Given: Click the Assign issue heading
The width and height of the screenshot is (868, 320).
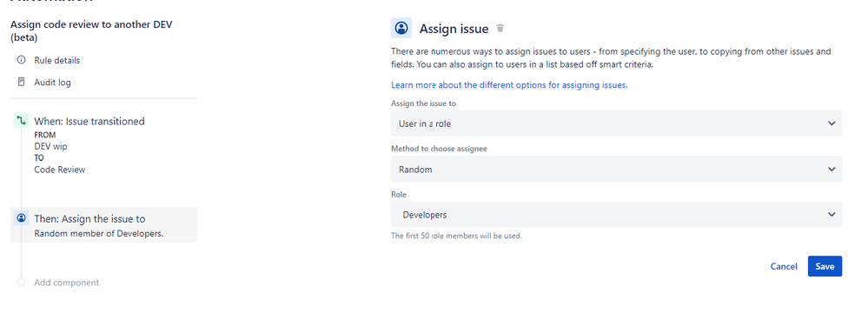Looking at the screenshot, I should click(x=454, y=29).
